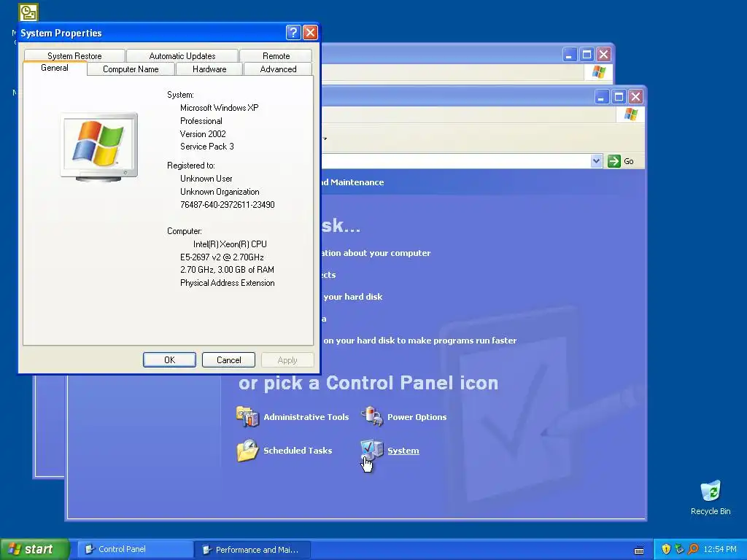Open the Administrative Tools icon
Image resolution: width=747 pixels, height=560 pixels.
(247, 416)
